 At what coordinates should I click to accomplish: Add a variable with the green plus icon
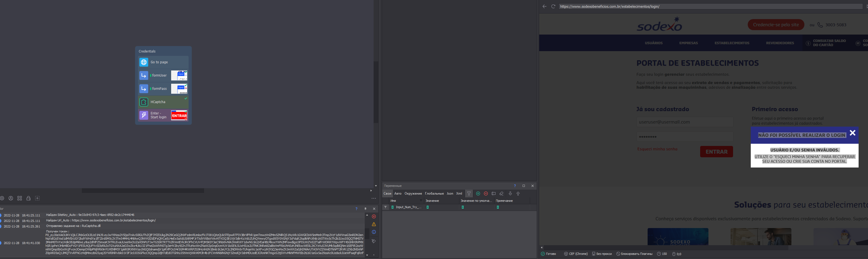click(478, 194)
